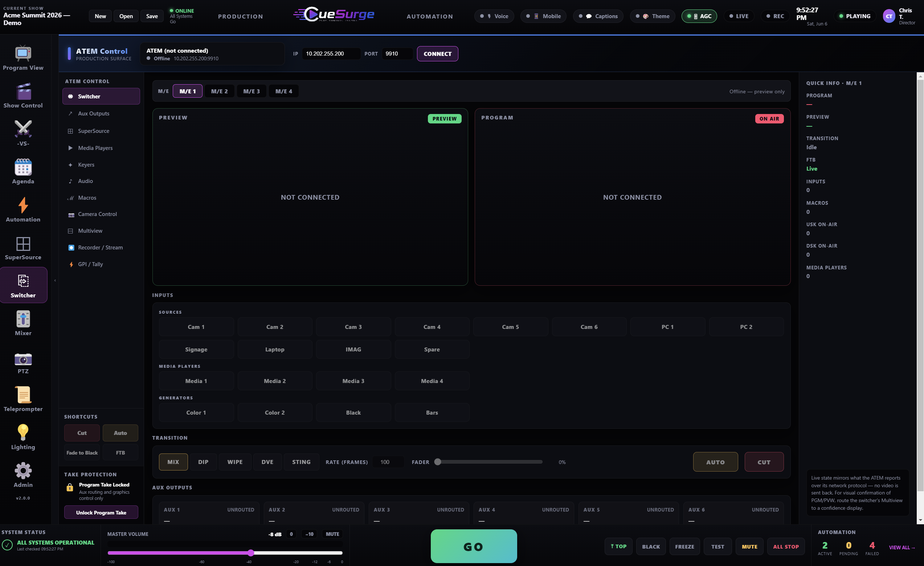924x566 pixels.
Task: Open GPI / Tally in ATEM Control list
Action: coord(101,264)
